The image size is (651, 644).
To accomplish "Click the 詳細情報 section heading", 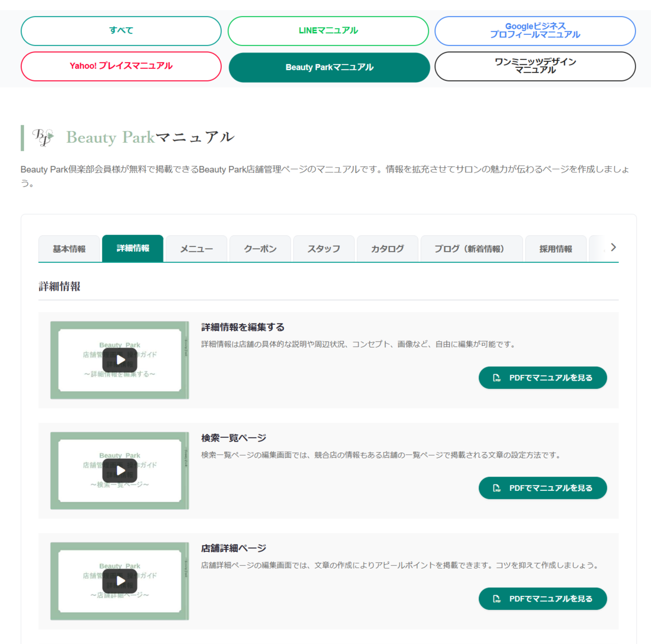I will click(60, 287).
